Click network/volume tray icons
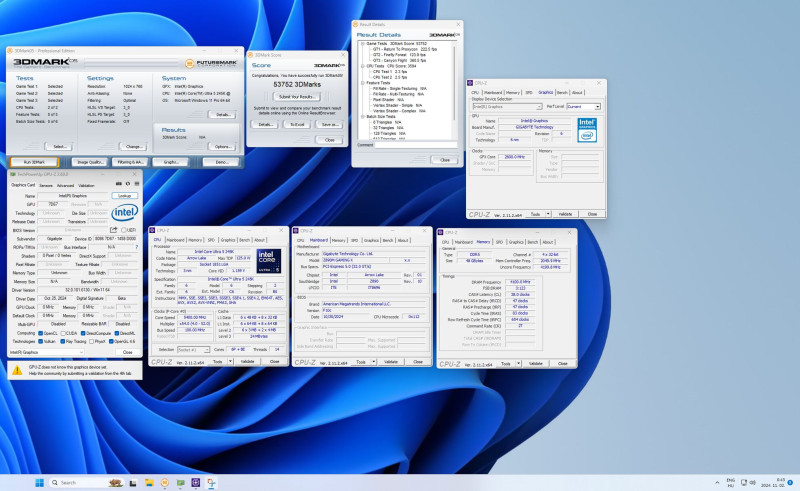The width and height of the screenshot is (800, 491). click(748, 482)
